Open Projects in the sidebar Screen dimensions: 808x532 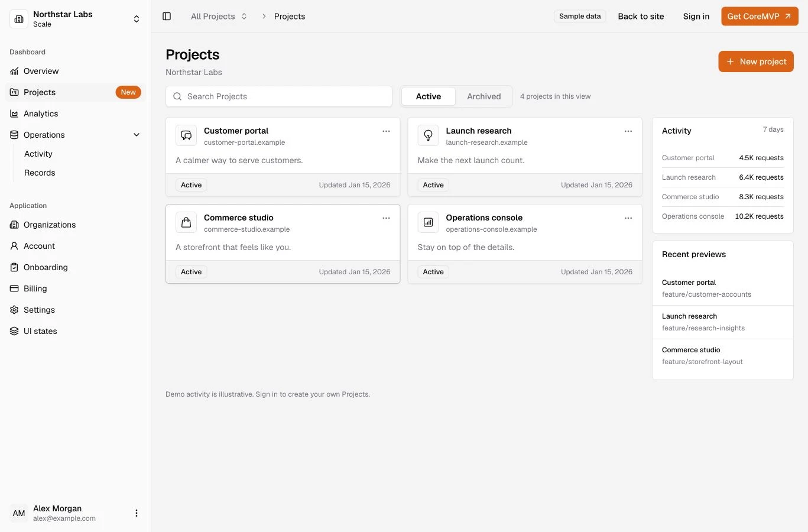tap(76, 92)
